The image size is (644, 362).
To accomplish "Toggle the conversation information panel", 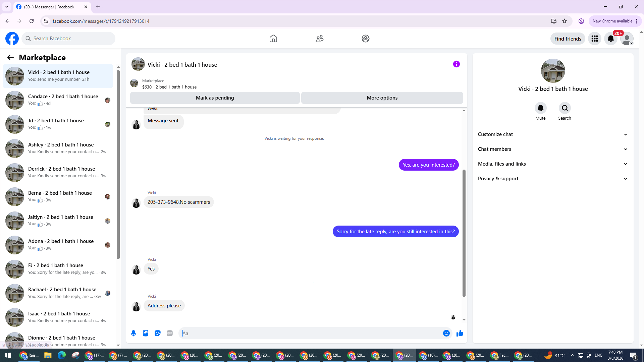I will (x=456, y=64).
